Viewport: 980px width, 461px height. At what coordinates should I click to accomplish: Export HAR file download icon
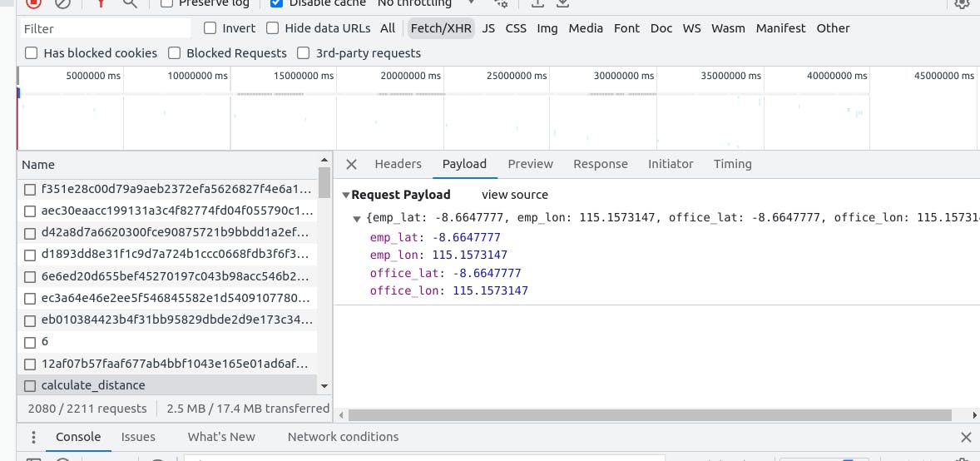pos(562,3)
